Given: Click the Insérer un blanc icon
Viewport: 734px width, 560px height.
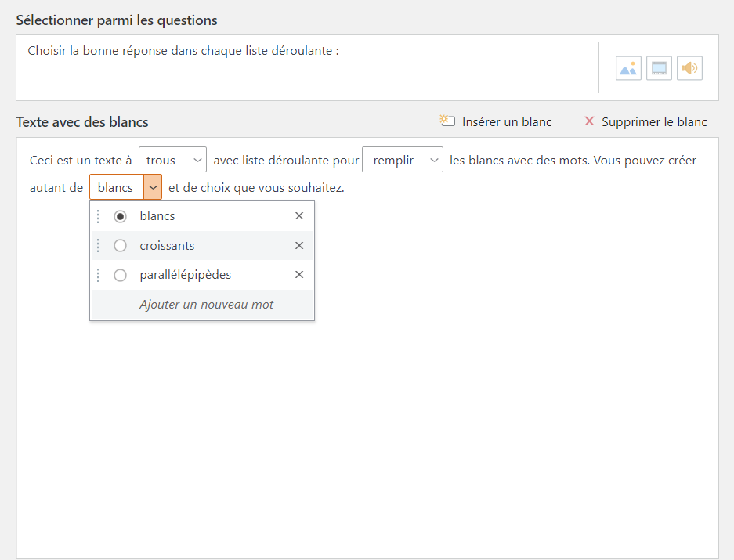Looking at the screenshot, I should 447,121.
